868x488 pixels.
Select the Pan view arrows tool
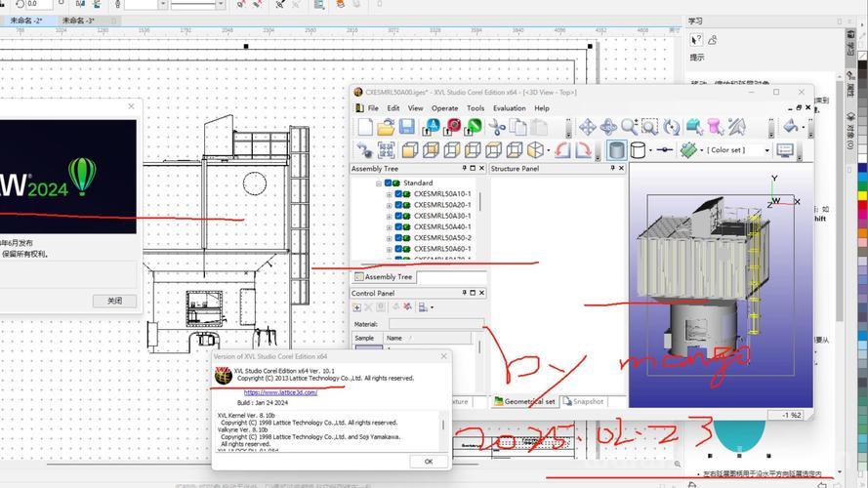click(x=588, y=127)
